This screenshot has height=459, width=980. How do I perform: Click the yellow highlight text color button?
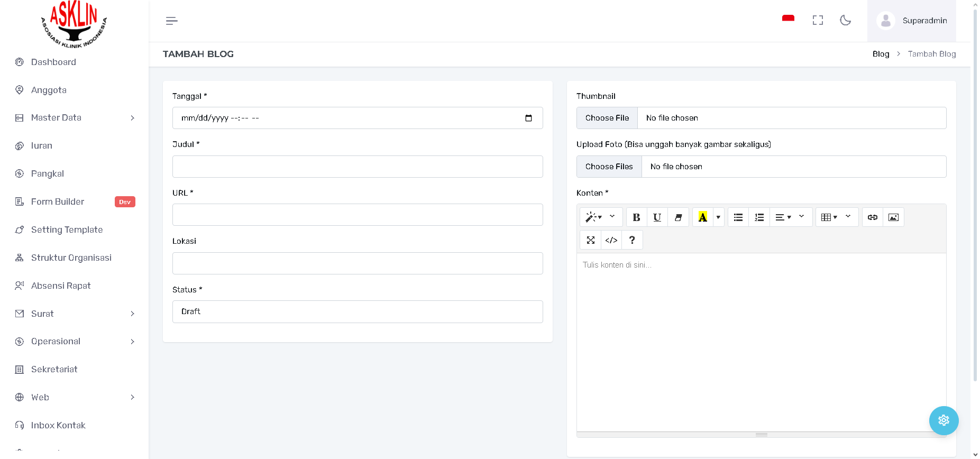[702, 217]
